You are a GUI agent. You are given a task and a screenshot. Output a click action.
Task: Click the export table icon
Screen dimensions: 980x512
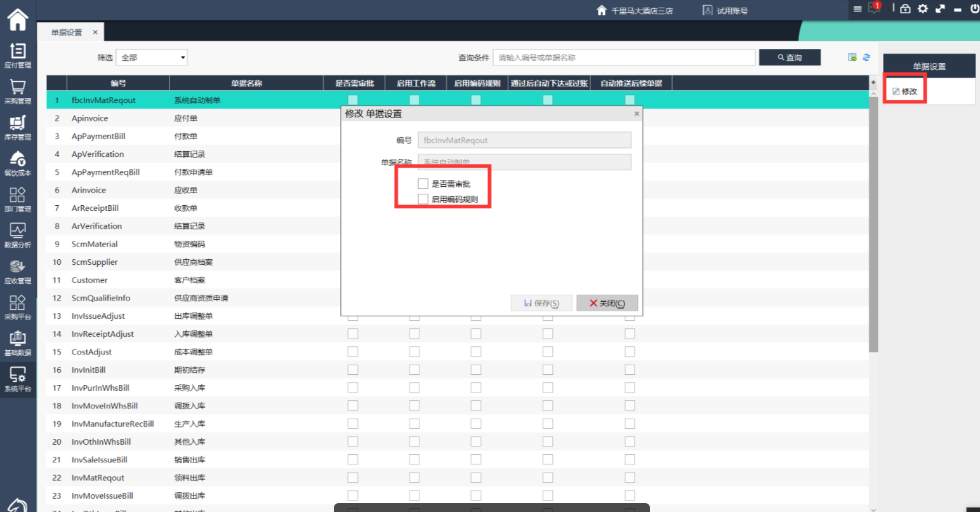click(852, 58)
